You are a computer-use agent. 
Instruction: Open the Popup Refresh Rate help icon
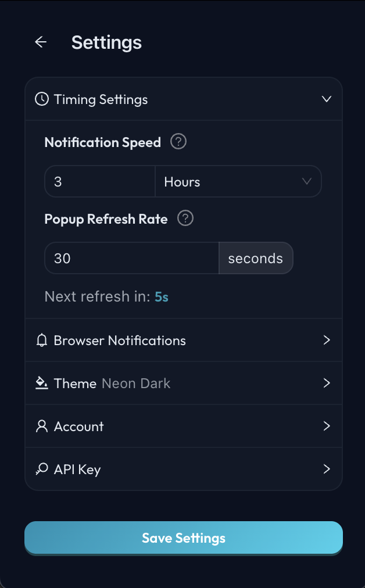pyautogui.click(x=184, y=218)
